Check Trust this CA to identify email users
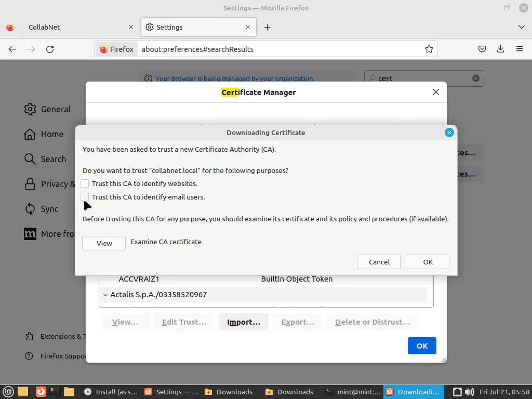This screenshot has width=532, height=399. 85,197
